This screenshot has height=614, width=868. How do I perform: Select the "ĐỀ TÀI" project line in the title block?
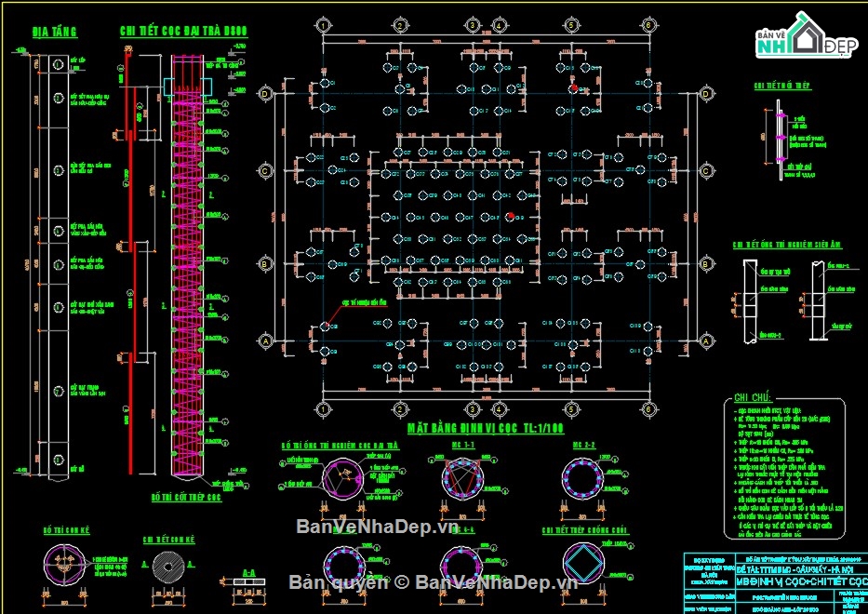(795, 569)
